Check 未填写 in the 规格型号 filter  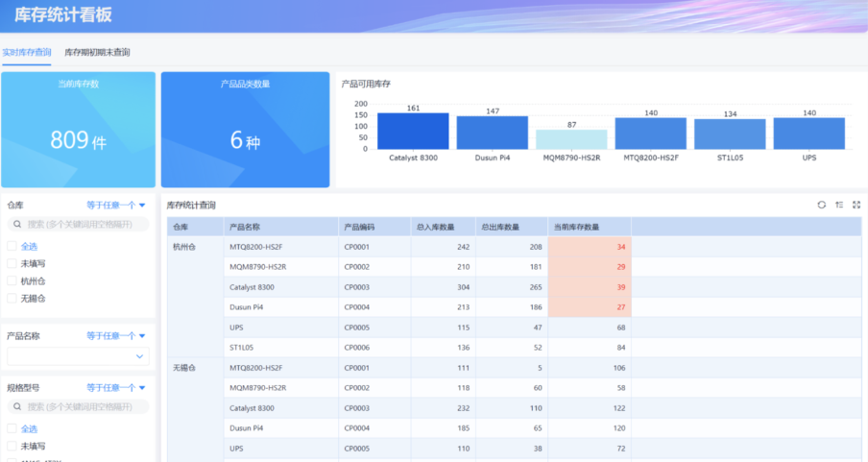click(x=12, y=446)
